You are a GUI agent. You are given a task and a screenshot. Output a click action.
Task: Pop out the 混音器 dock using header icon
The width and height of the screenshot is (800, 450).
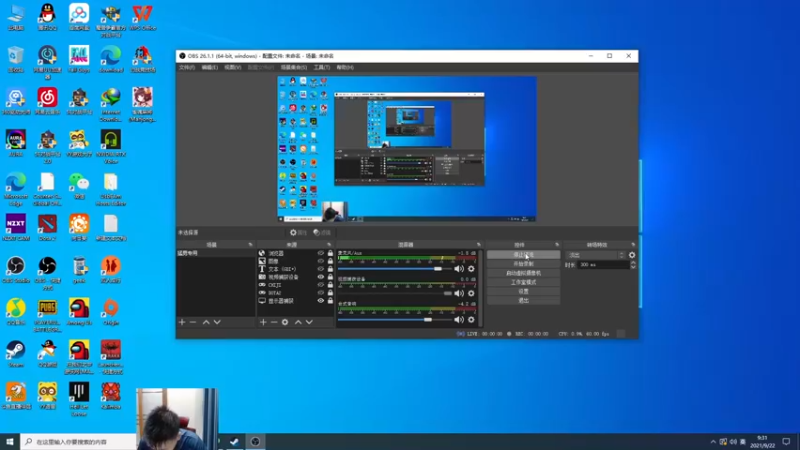(478, 245)
